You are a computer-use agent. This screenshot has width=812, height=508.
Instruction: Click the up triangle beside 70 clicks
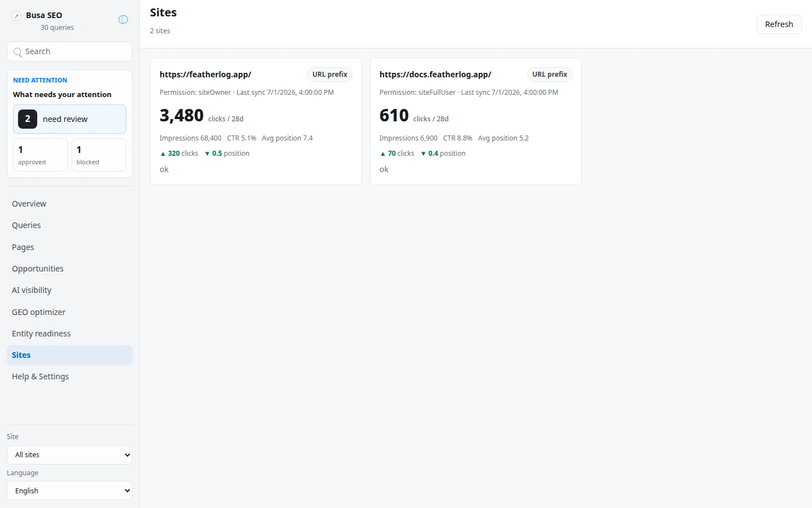coord(383,154)
